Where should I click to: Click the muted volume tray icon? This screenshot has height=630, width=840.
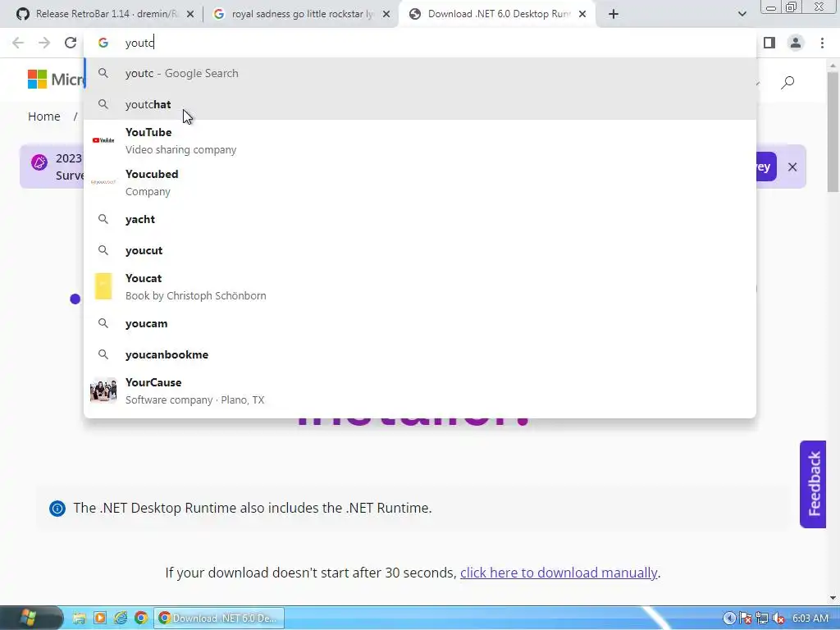778,619
